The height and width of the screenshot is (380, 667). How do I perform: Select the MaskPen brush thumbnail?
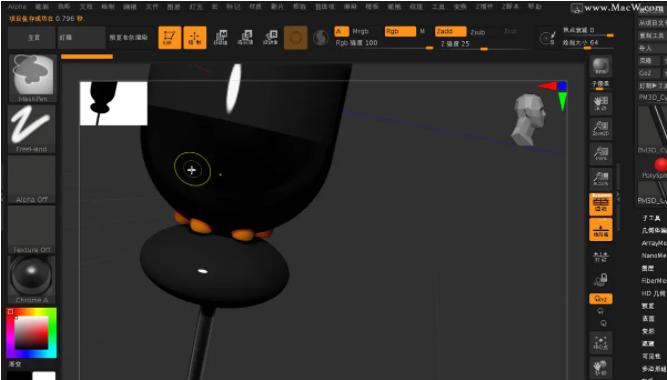tap(32, 78)
